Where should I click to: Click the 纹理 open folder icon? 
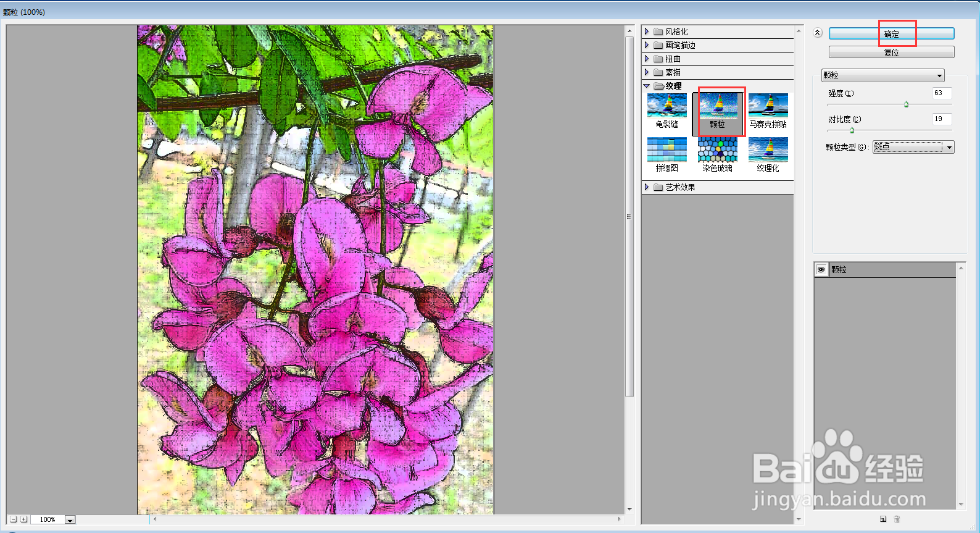point(658,86)
